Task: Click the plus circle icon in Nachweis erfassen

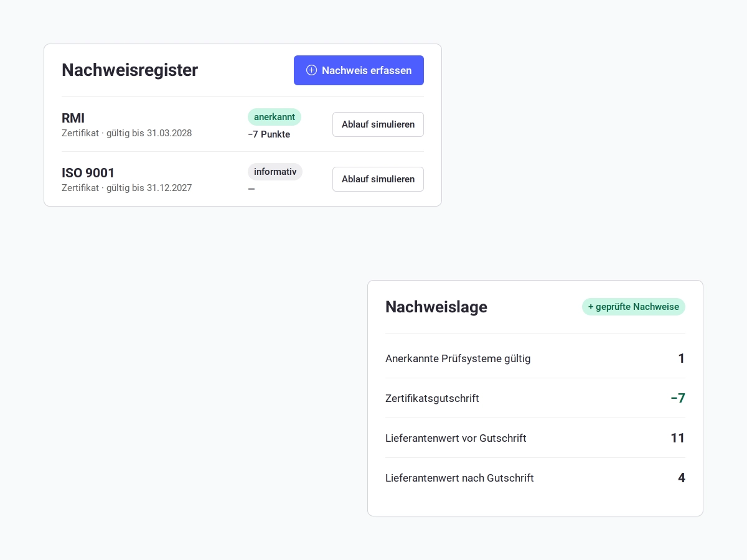Action: click(x=311, y=70)
